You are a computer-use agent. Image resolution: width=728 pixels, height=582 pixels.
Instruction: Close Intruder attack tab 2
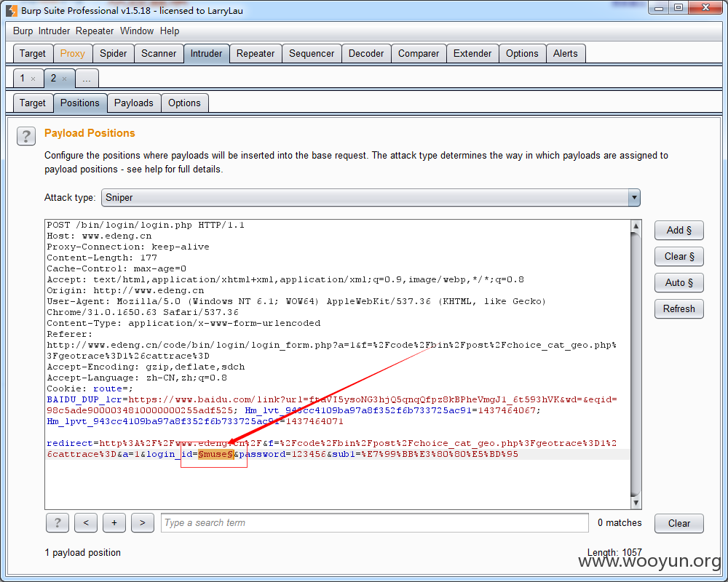click(65, 79)
